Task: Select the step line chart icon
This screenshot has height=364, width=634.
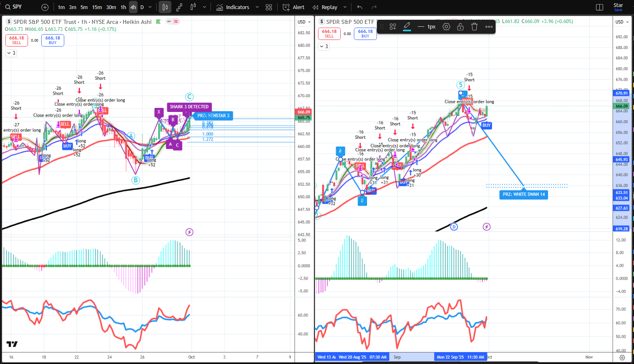Action: [179, 7]
